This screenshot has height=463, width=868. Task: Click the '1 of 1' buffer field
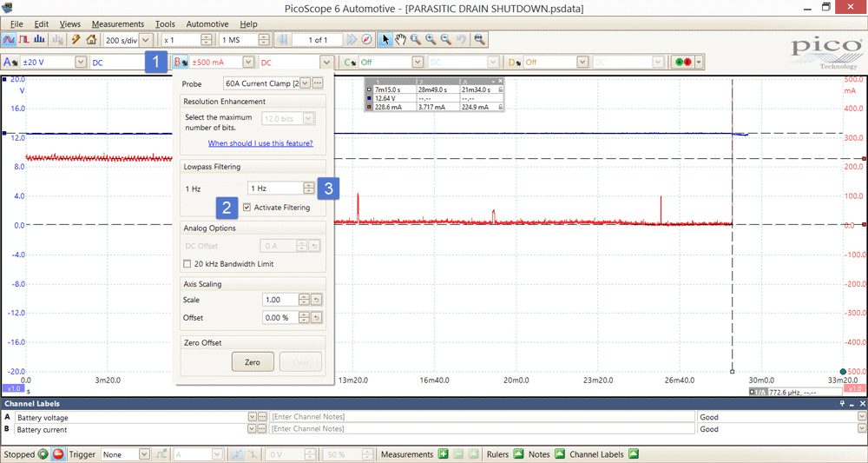(318, 40)
